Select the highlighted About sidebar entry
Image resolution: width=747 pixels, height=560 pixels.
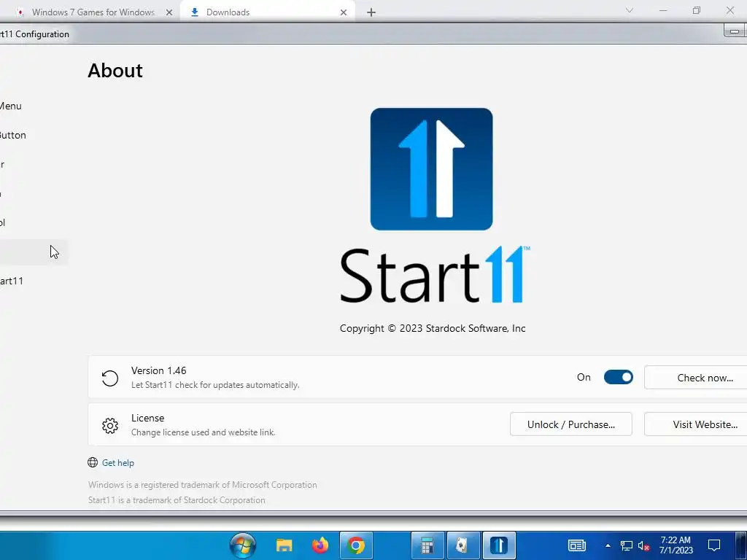(34, 252)
